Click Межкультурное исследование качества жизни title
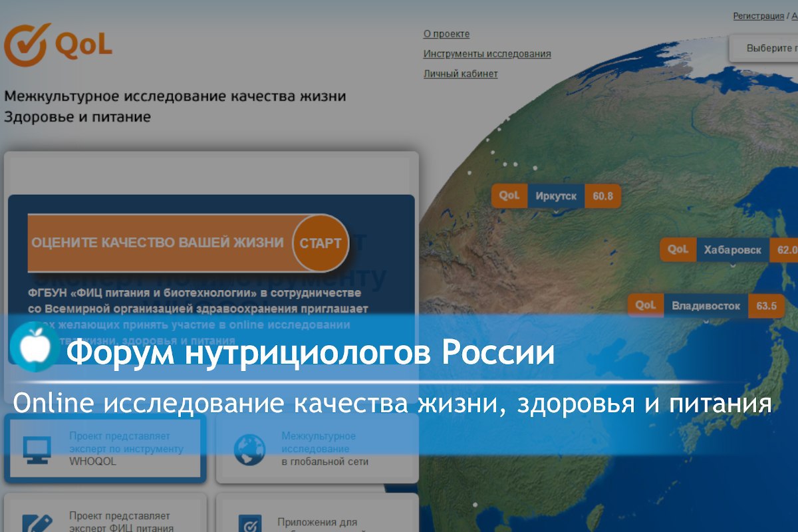 point(175,96)
